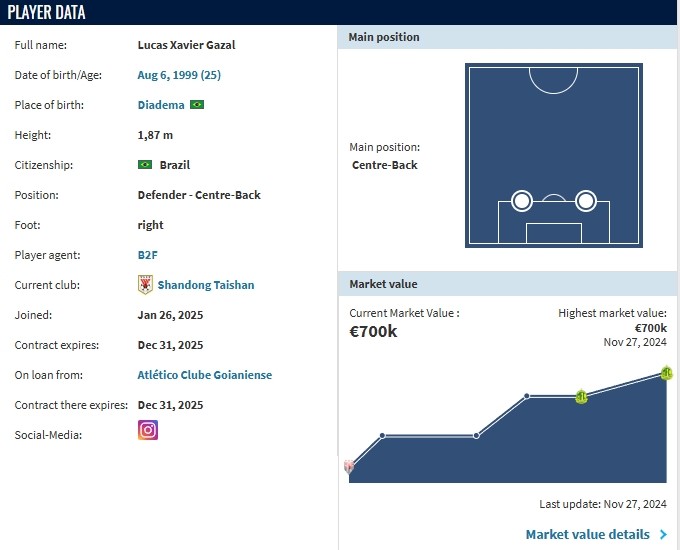Select the Brazil flag next to citizenship
680x550 pixels.
[145, 165]
